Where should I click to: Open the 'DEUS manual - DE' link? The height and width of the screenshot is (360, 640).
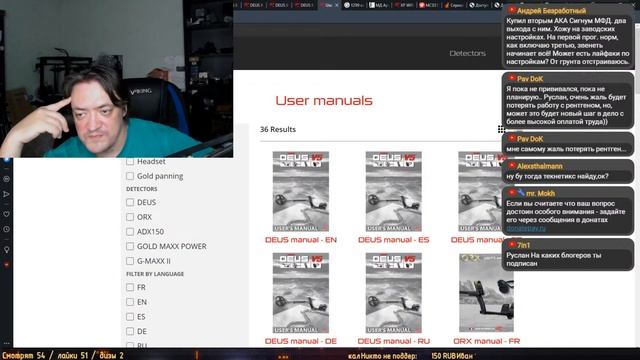301,341
